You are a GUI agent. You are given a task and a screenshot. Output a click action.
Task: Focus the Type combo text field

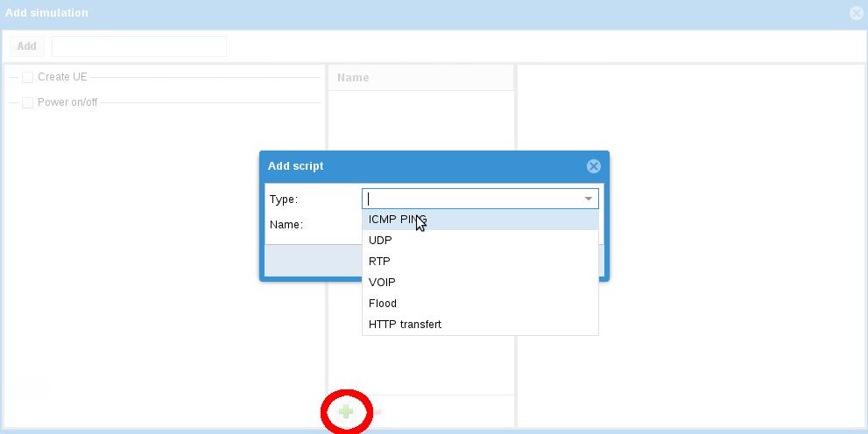coord(471,199)
